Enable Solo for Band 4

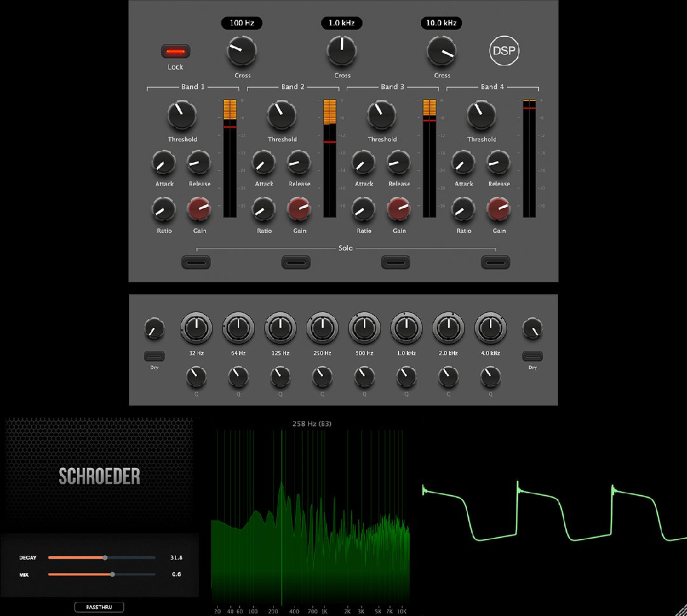[495, 262]
